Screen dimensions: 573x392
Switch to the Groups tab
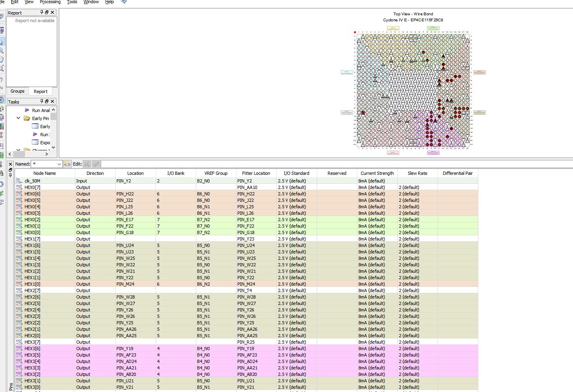(17, 91)
